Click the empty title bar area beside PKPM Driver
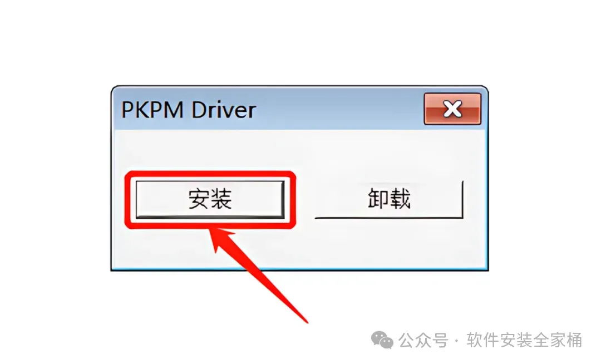Viewport: 601px width, 364px height. tap(339, 110)
